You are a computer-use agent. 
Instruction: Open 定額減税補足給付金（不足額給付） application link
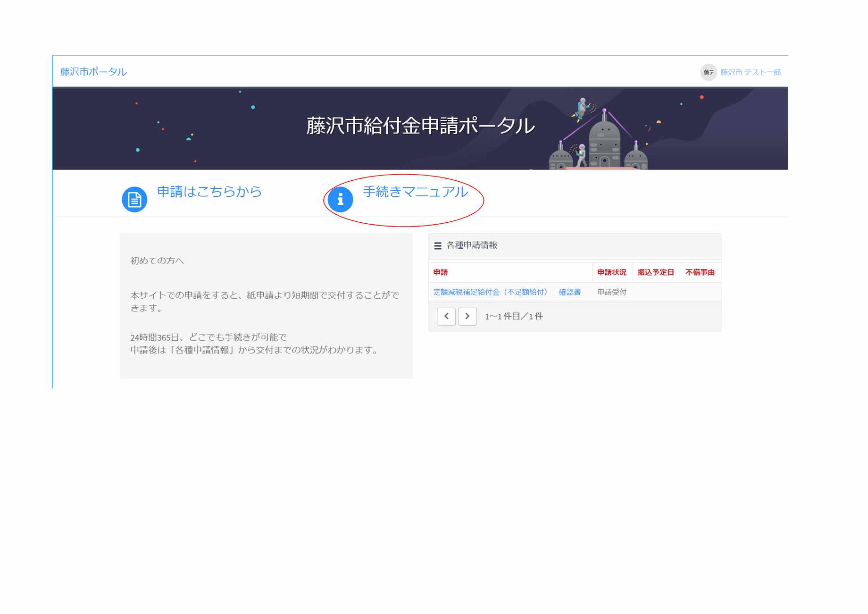coord(491,292)
